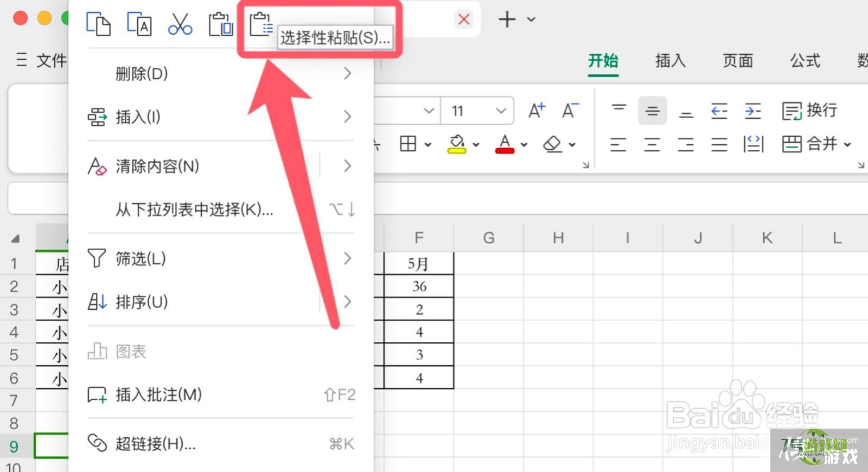Click the eraser clear format icon
Screen dimensions: 868x472
point(552,144)
